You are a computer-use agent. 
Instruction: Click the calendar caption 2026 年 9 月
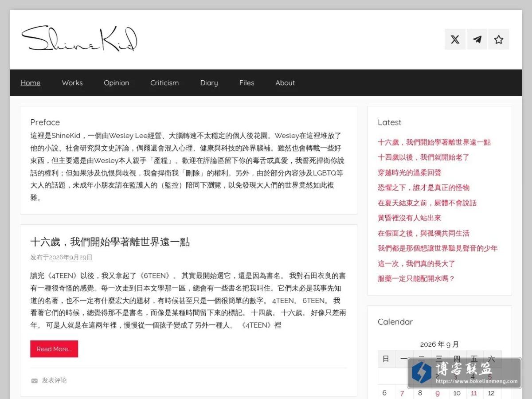point(439,344)
